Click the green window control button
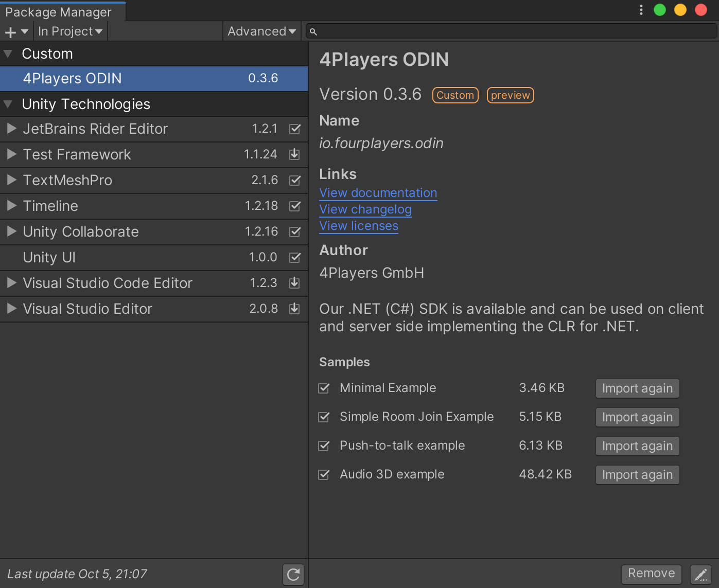 tap(660, 10)
